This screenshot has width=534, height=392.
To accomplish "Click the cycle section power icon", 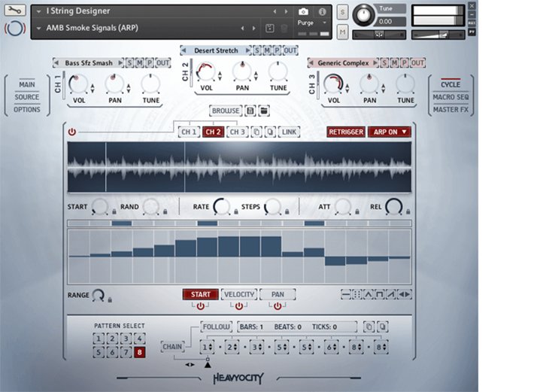I will (x=72, y=132).
